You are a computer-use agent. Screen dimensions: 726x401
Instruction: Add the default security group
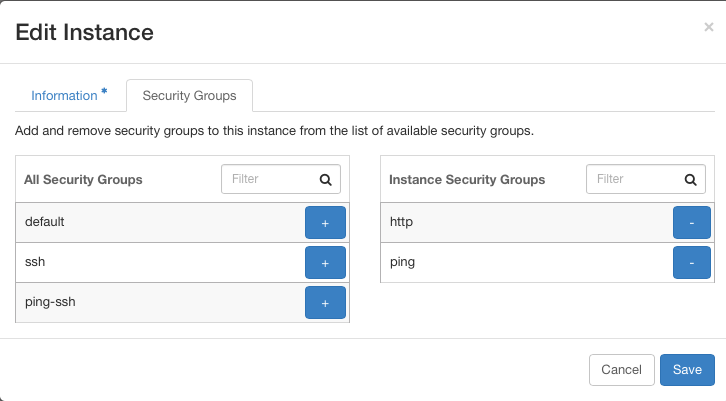coord(325,223)
